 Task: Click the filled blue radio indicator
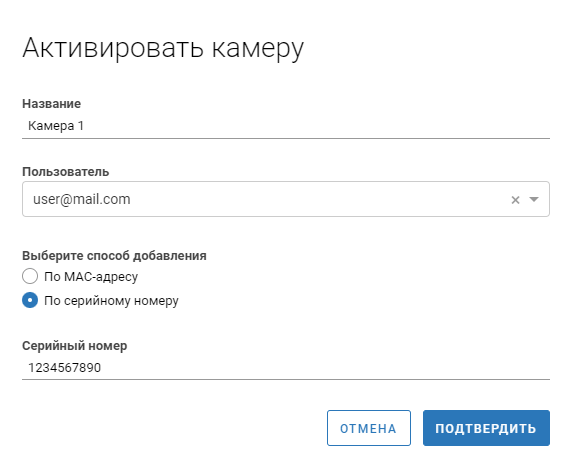pos(30,300)
